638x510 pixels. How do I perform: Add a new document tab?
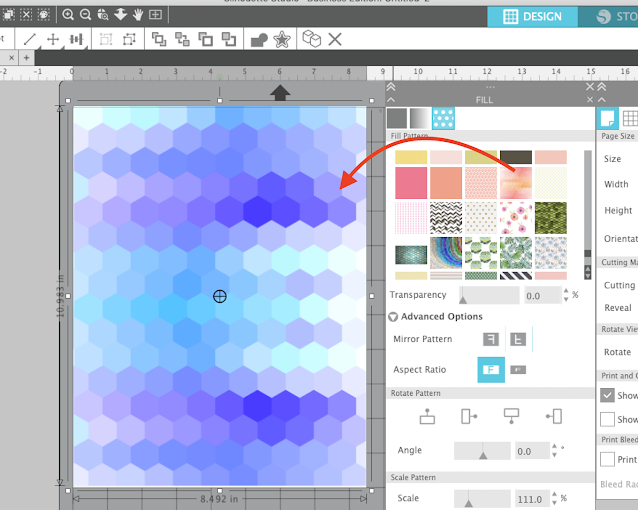coord(26,58)
